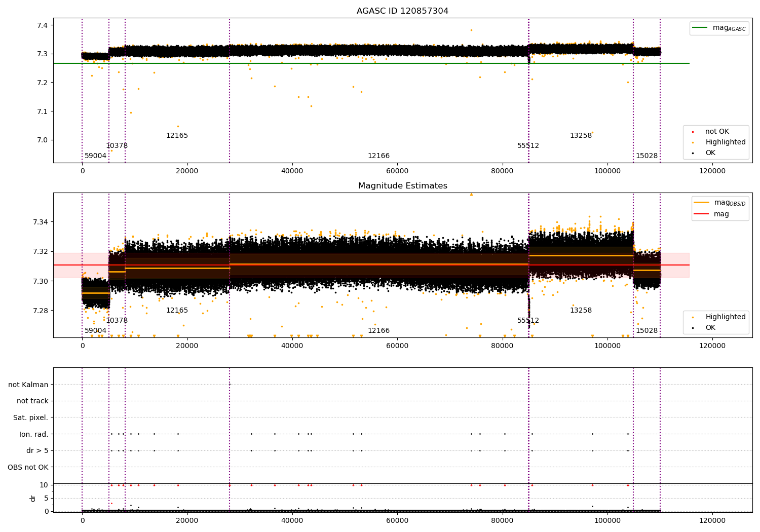
Task: Click the 'Sat. pixel.' row label
Action: point(30,418)
